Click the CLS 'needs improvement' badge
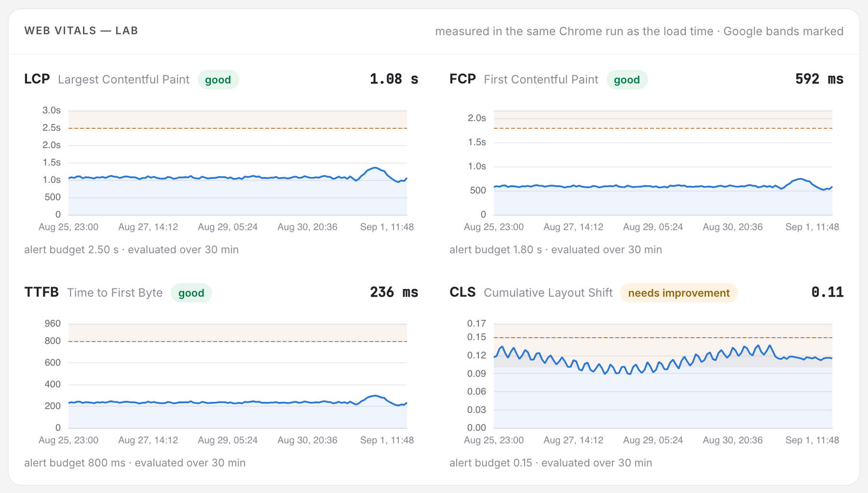Viewport: 868px width, 493px height. coord(679,293)
